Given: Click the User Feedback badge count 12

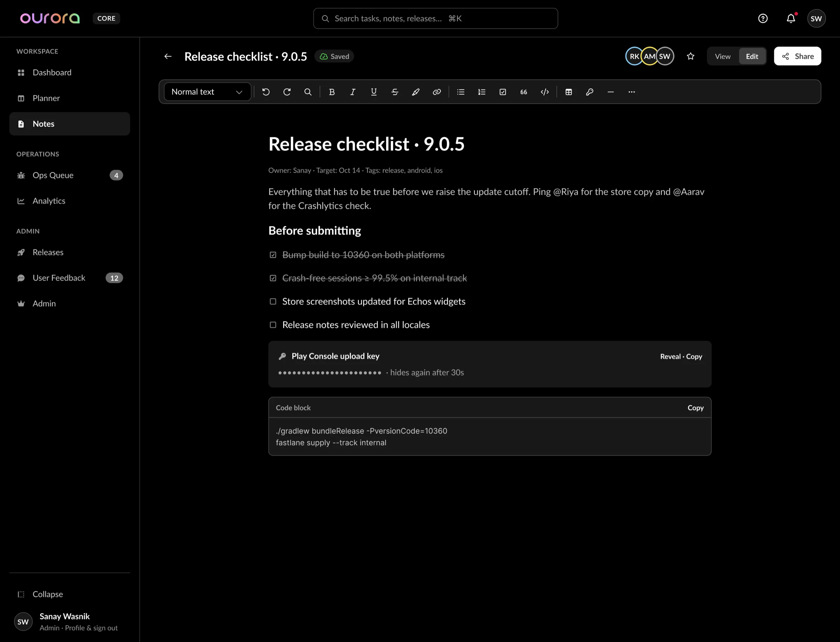Looking at the screenshot, I should pyautogui.click(x=114, y=278).
